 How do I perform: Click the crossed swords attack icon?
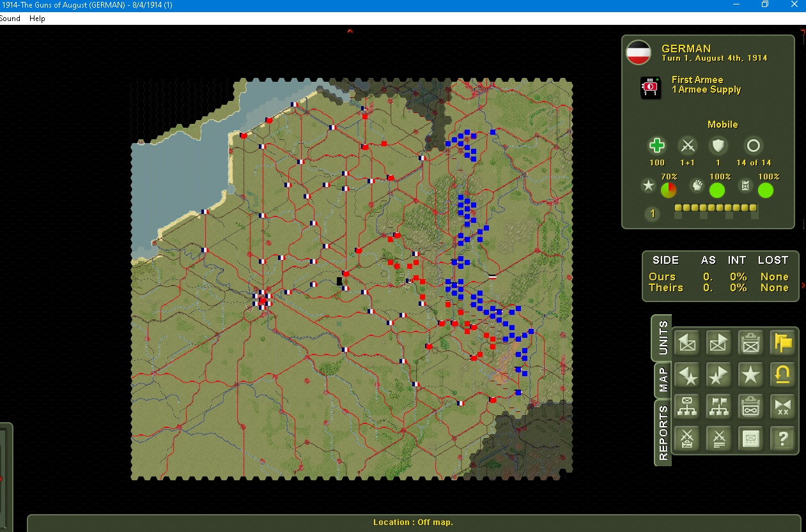(x=688, y=146)
